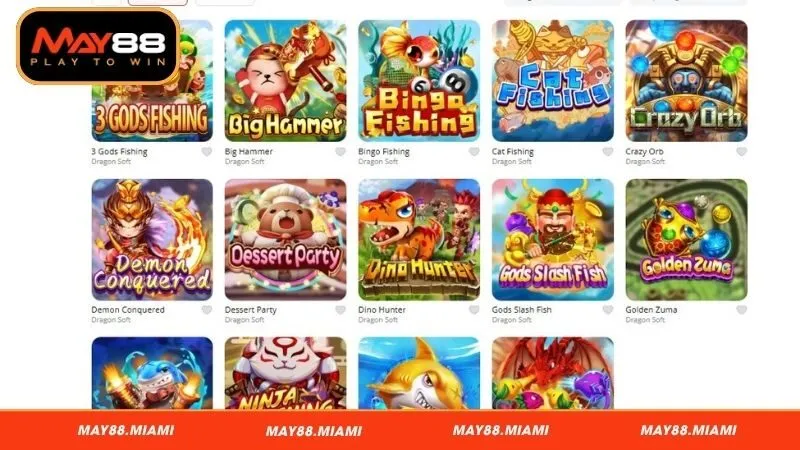Image resolution: width=800 pixels, height=450 pixels.
Task: Click the Demon Conquered title text
Action: pyautogui.click(x=128, y=310)
